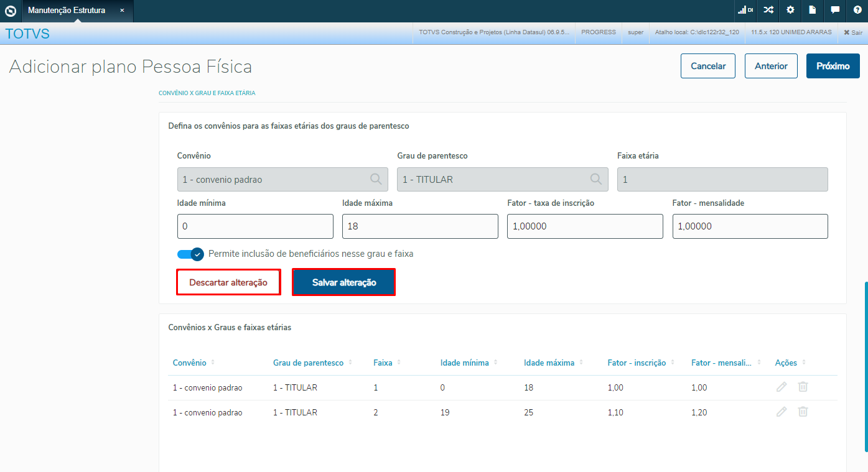Viewport: 868px width, 472px height.
Task: Edit the faixa 1 row with pencil icon
Action: (782, 387)
